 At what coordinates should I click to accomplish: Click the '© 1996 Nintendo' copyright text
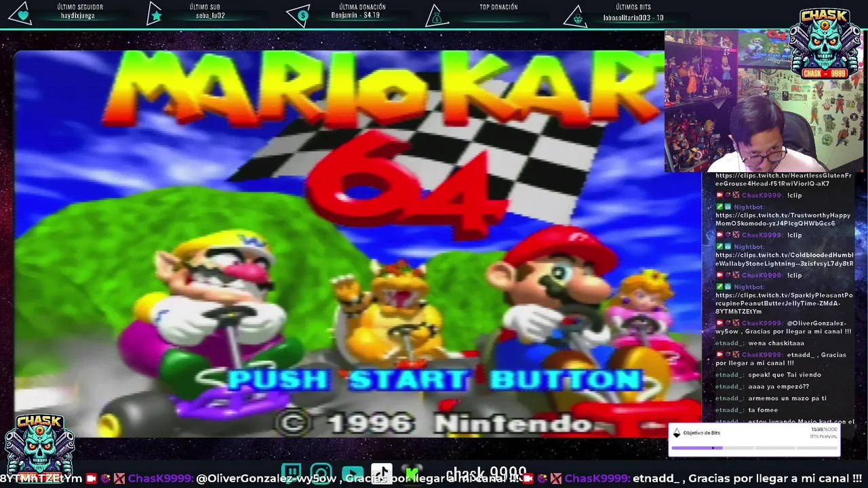pyautogui.click(x=437, y=424)
